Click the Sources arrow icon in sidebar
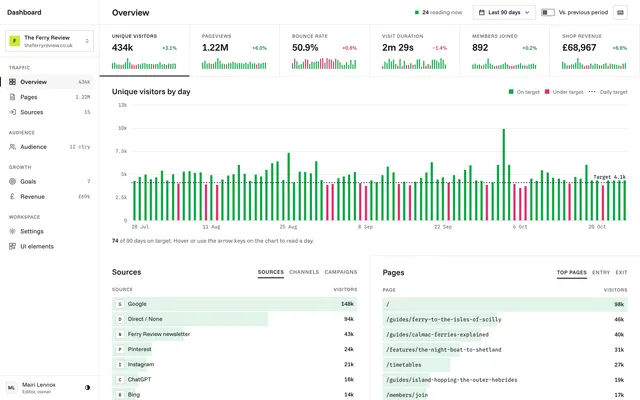This screenshot has width=640, height=400. click(12, 112)
